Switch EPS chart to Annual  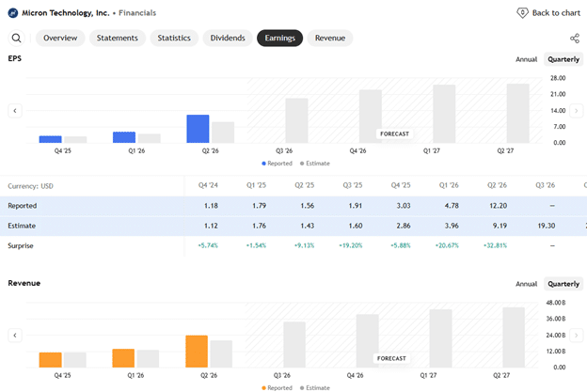(x=526, y=59)
